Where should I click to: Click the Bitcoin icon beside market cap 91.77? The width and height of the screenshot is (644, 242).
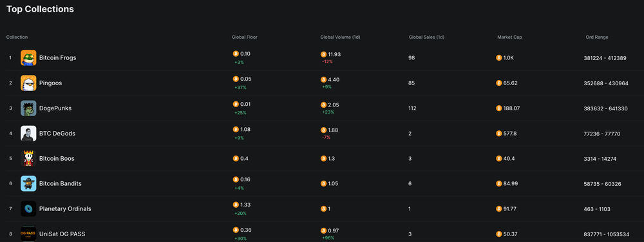click(x=499, y=208)
